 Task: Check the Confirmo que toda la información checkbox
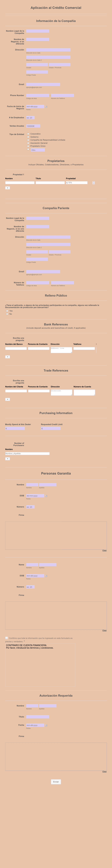6,638
